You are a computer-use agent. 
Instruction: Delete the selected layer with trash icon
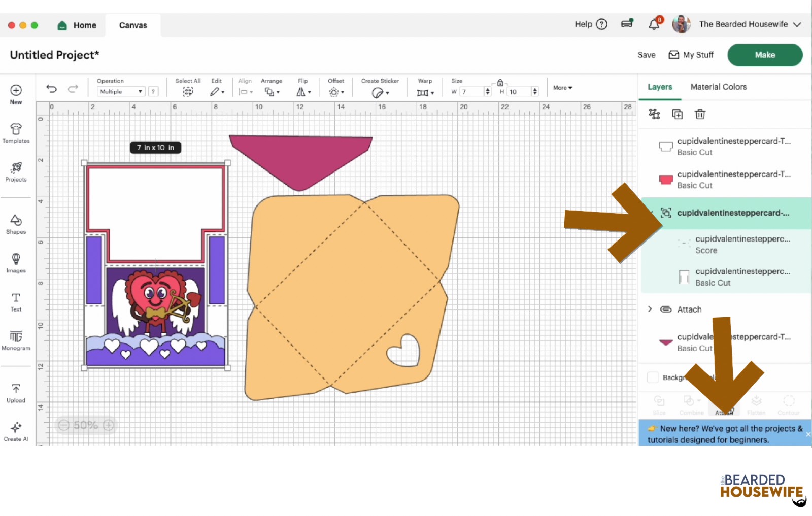click(700, 114)
